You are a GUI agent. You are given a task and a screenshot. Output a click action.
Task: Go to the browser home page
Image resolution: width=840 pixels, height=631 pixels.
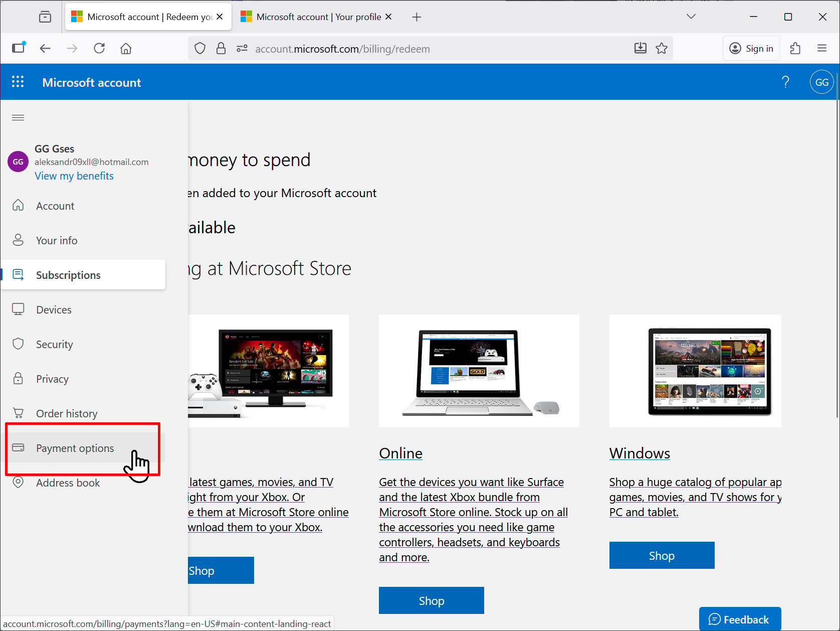(x=126, y=49)
